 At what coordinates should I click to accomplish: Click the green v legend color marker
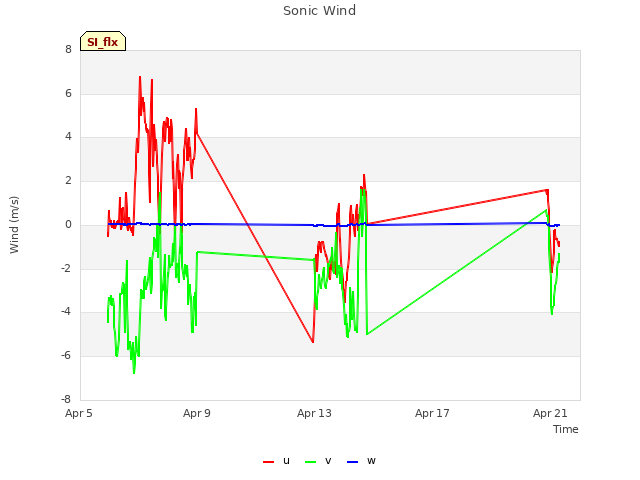pos(310,462)
